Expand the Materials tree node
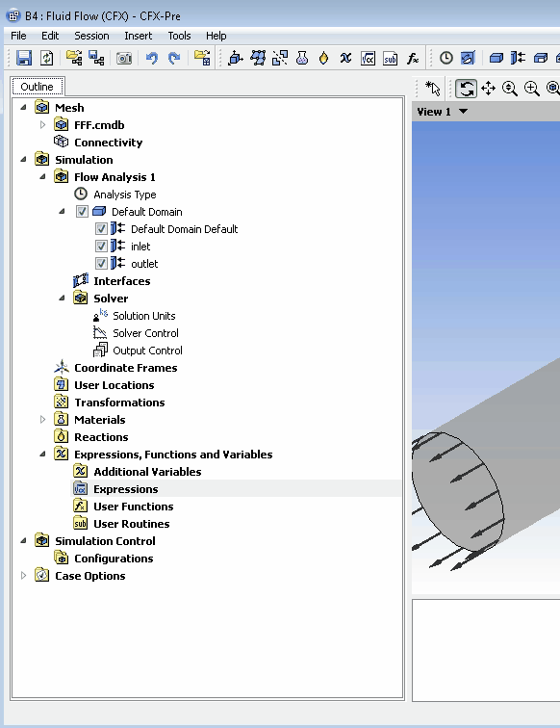 pyautogui.click(x=42, y=420)
